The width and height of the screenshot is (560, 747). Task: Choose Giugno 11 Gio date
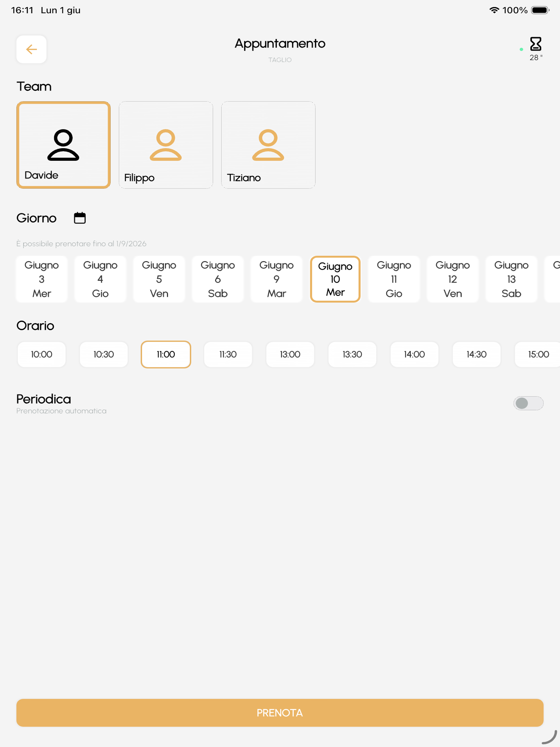coord(394,279)
